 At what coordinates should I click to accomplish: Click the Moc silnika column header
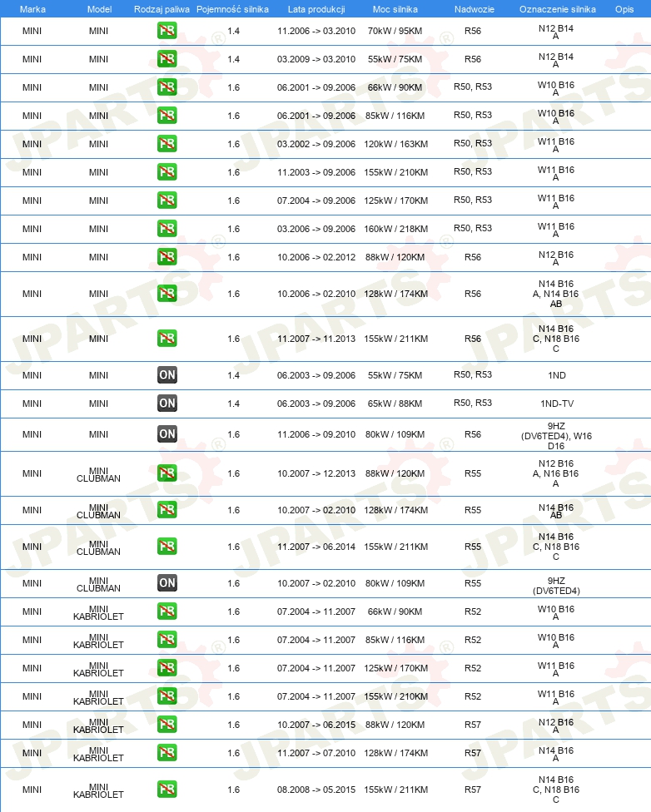[395, 9]
